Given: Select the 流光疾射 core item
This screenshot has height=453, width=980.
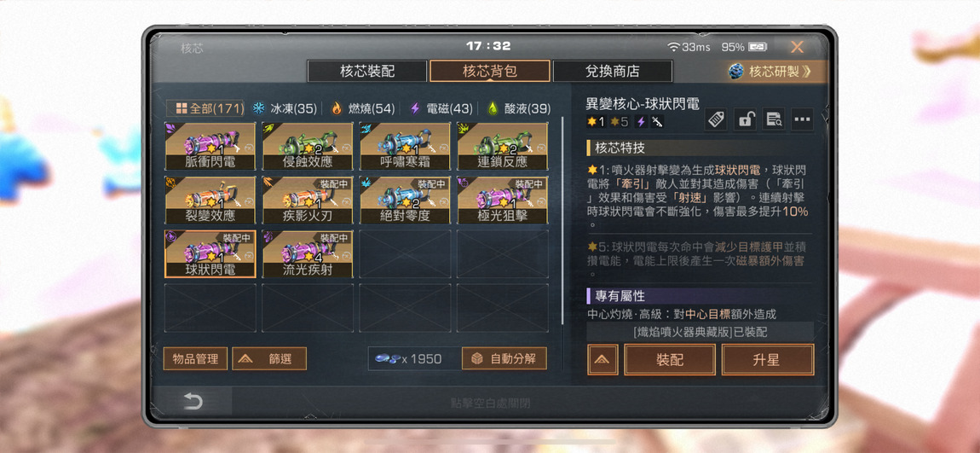Looking at the screenshot, I should click(x=308, y=254).
